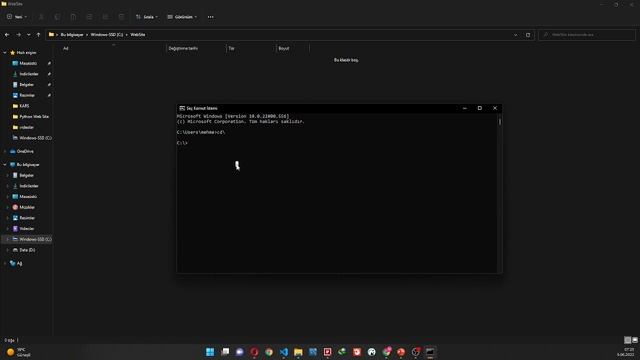Open Masaüstü under Hızlı erişim
Viewport: 640px width, 360px height.
(28, 63)
